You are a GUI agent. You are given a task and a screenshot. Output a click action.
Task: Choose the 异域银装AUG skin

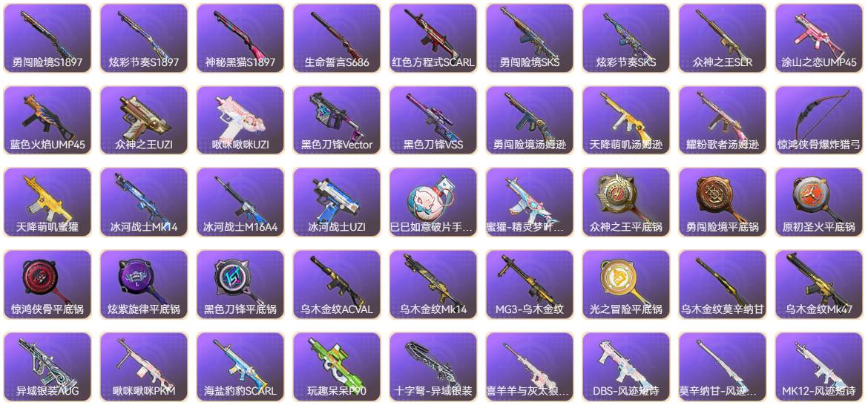coord(47,366)
